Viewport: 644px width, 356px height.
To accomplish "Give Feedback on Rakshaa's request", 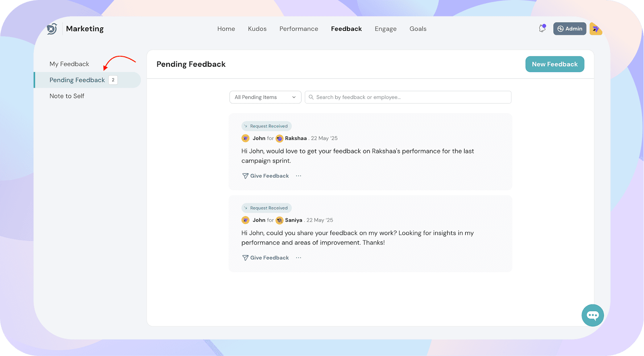I will [266, 176].
